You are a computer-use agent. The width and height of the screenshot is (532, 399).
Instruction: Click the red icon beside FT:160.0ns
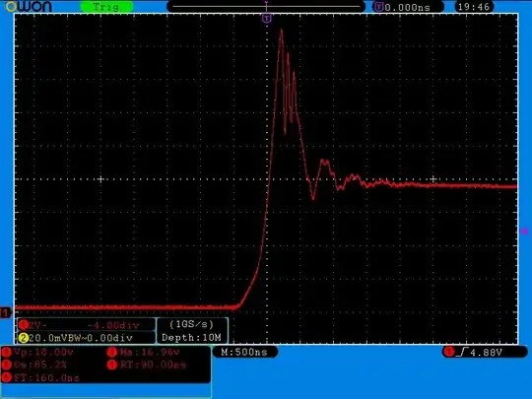(x=7, y=377)
